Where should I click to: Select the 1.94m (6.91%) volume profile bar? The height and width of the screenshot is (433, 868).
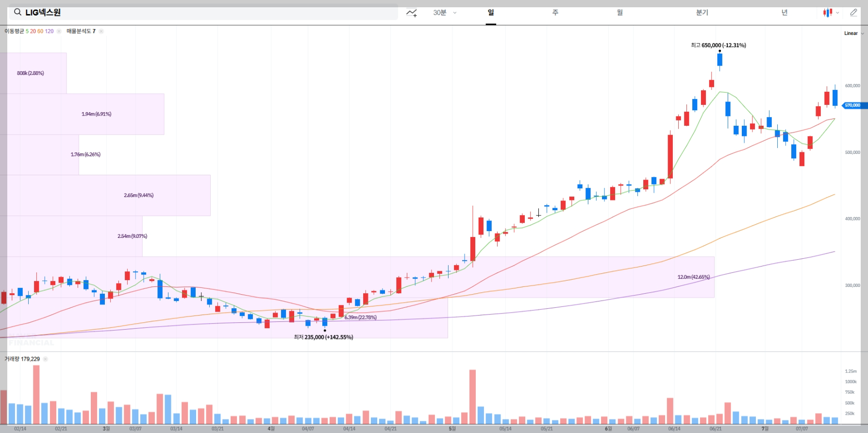point(82,114)
